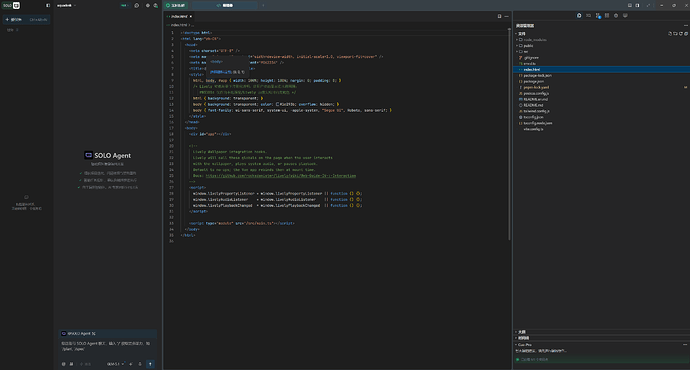Open bottom Gen section ellipsis menu
Screen dimensions: 690x370
point(685,344)
